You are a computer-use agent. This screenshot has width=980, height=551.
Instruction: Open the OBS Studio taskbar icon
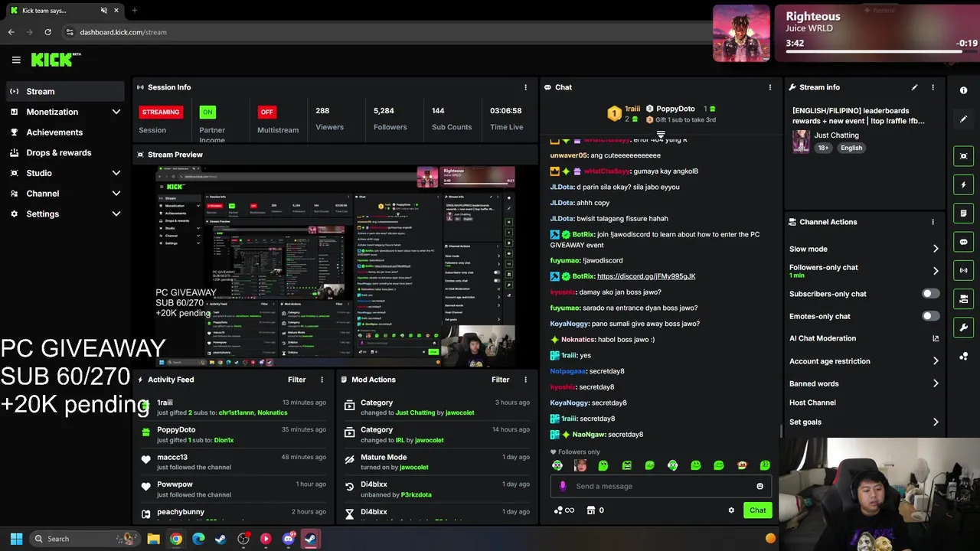pyautogui.click(x=243, y=539)
